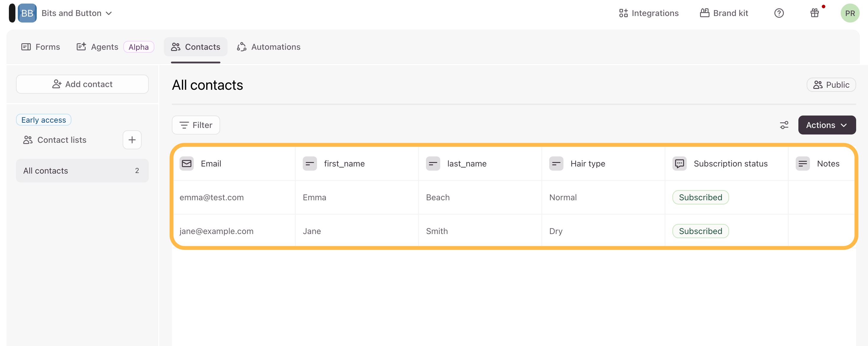Open the Integrations link

click(649, 13)
